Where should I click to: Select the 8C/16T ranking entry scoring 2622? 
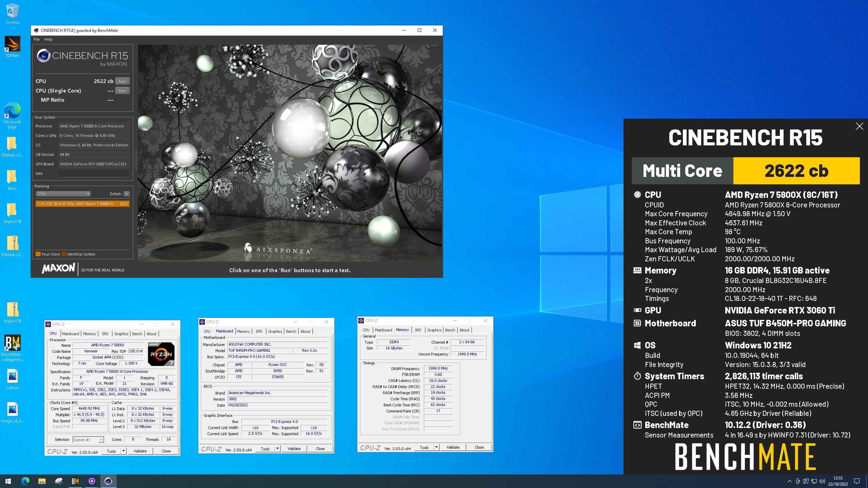tap(82, 204)
